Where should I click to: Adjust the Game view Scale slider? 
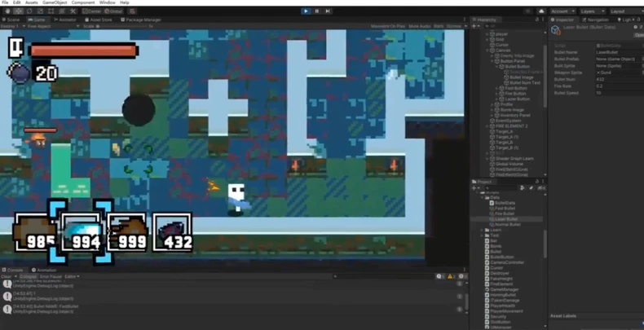pos(122,26)
